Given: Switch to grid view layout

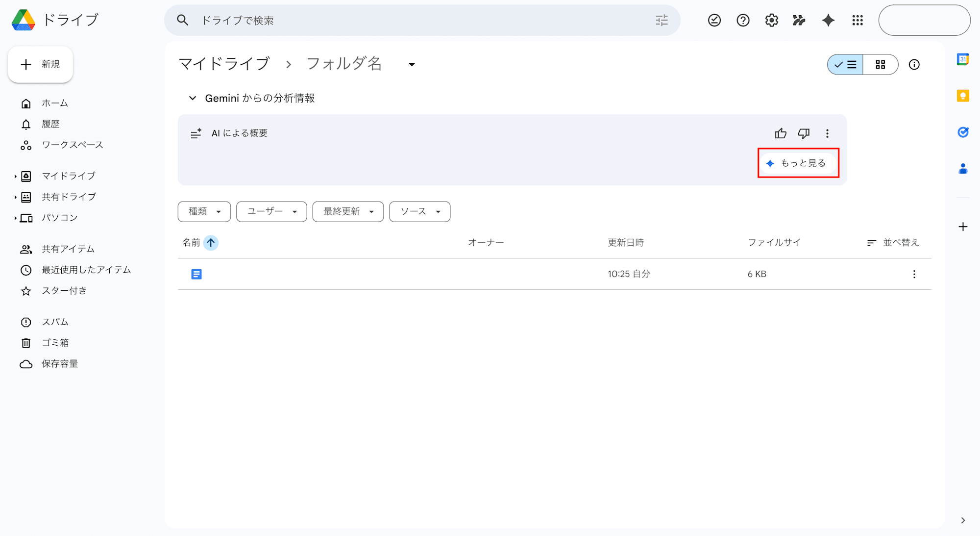Looking at the screenshot, I should pyautogui.click(x=881, y=64).
